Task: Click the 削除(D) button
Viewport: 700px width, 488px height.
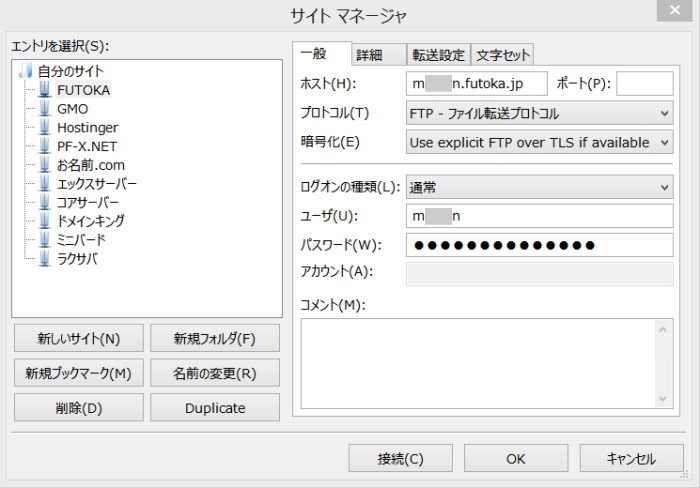Action: [79, 408]
